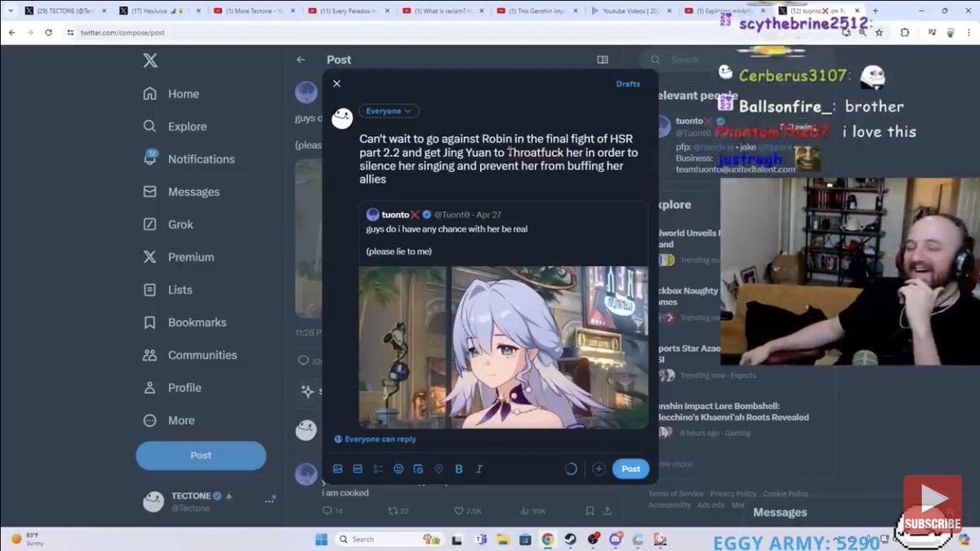Open Windows Start menu
Image resolution: width=980 pixels, height=551 pixels.
(321, 539)
